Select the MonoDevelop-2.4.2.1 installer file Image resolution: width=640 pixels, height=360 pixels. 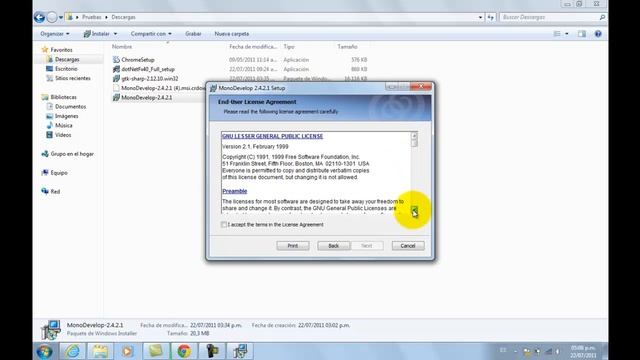point(147,98)
